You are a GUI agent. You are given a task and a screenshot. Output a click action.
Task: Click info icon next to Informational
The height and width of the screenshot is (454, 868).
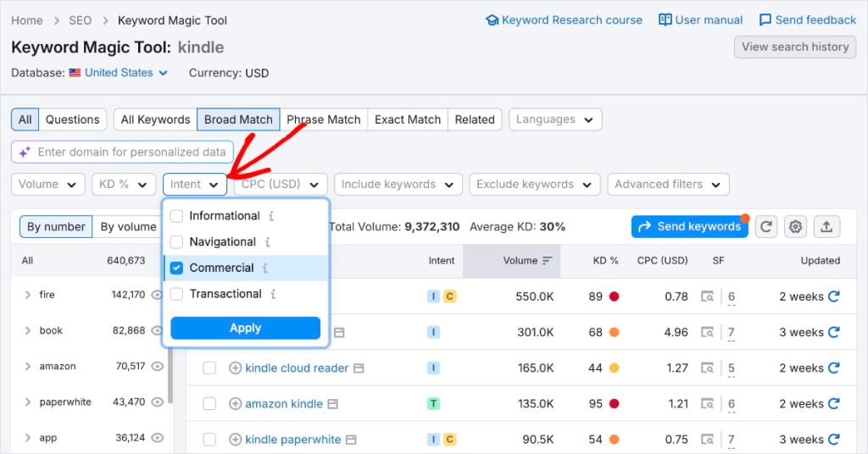tap(270, 216)
